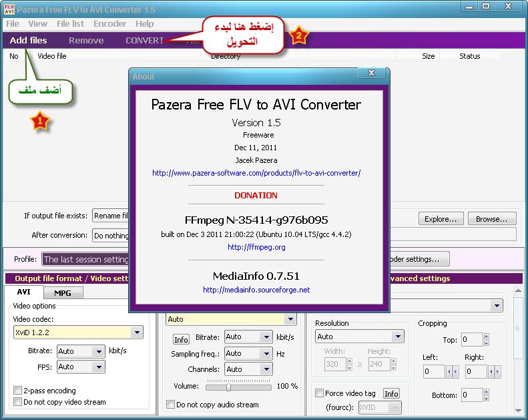Open the File list menu
Screen dimensions: 528x420
(x=70, y=24)
